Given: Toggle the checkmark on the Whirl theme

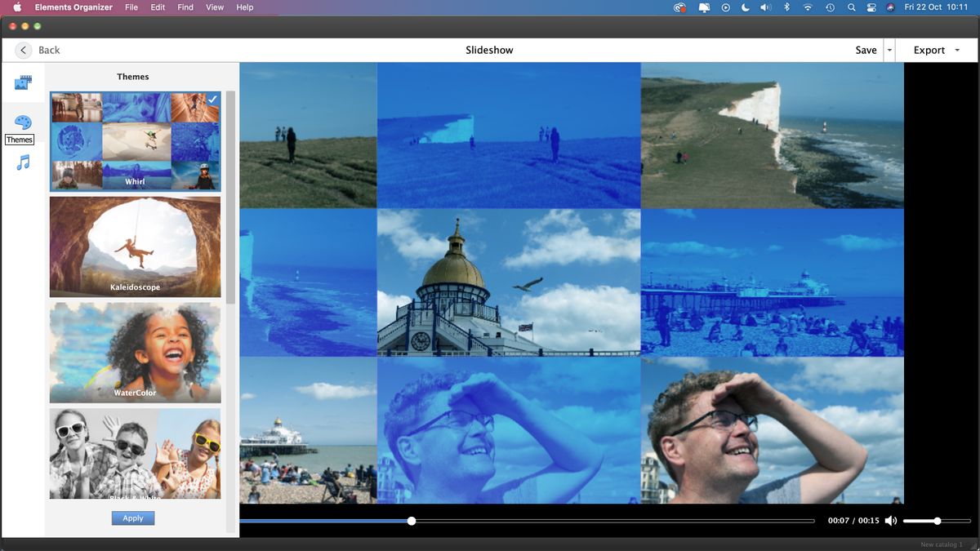Looking at the screenshot, I should click(212, 100).
